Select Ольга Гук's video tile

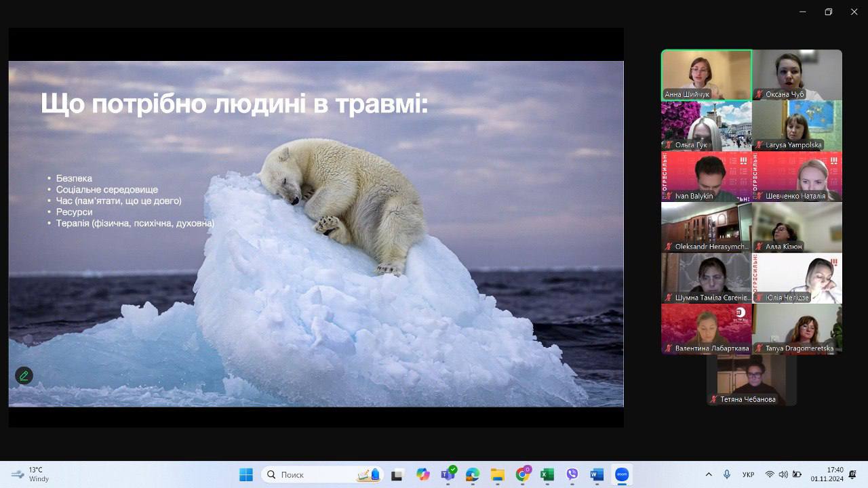coord(707,125)
